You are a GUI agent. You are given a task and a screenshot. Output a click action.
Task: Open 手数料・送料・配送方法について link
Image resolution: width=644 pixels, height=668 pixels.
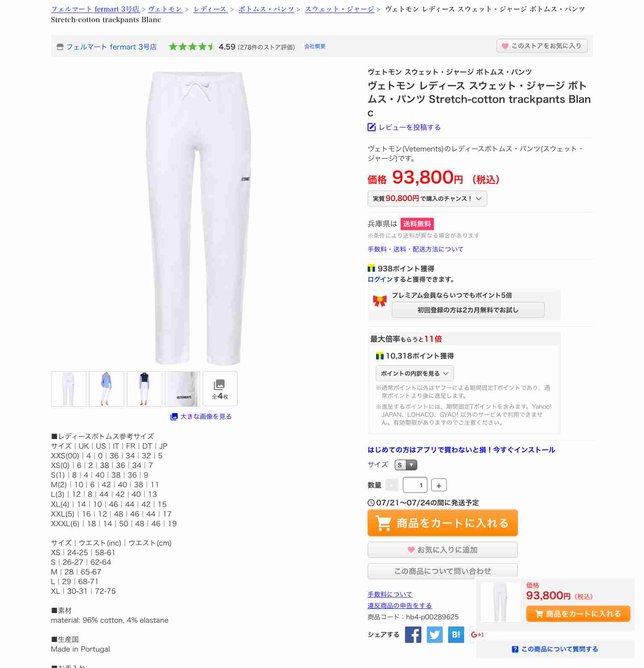[415, 249]
